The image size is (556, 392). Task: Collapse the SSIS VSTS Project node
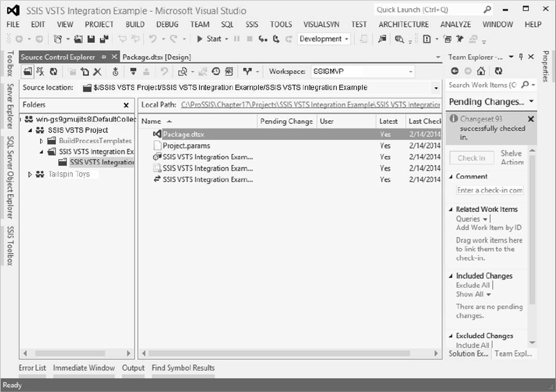pos(30,130)
